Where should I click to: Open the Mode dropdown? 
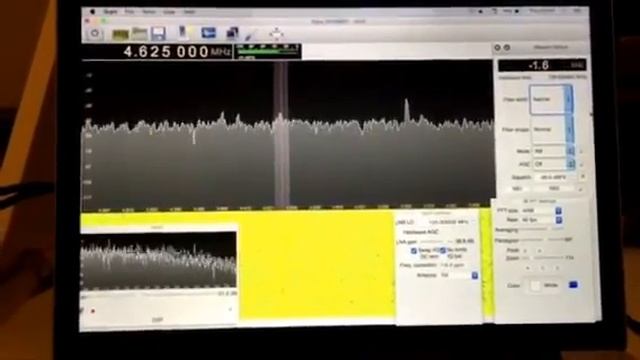(554, 151)
